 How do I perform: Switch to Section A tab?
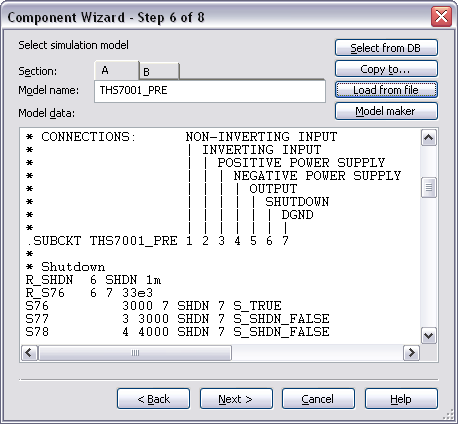tap(116, 70)
